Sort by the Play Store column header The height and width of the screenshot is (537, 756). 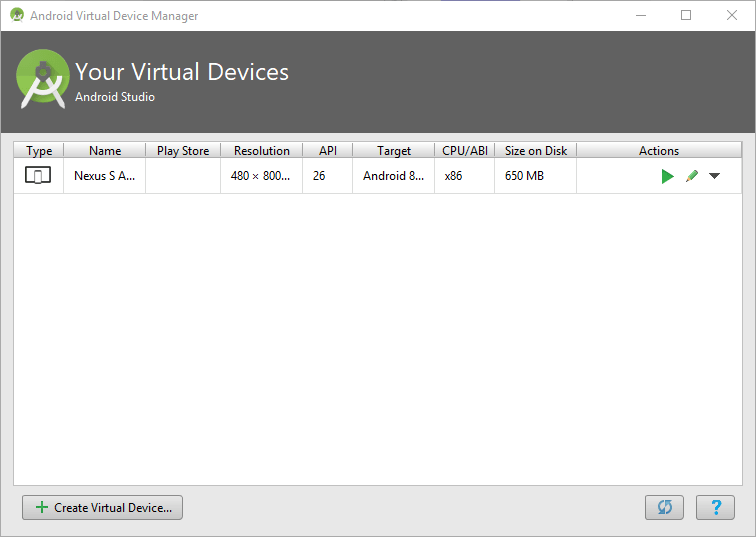click(x=183, y=150)
